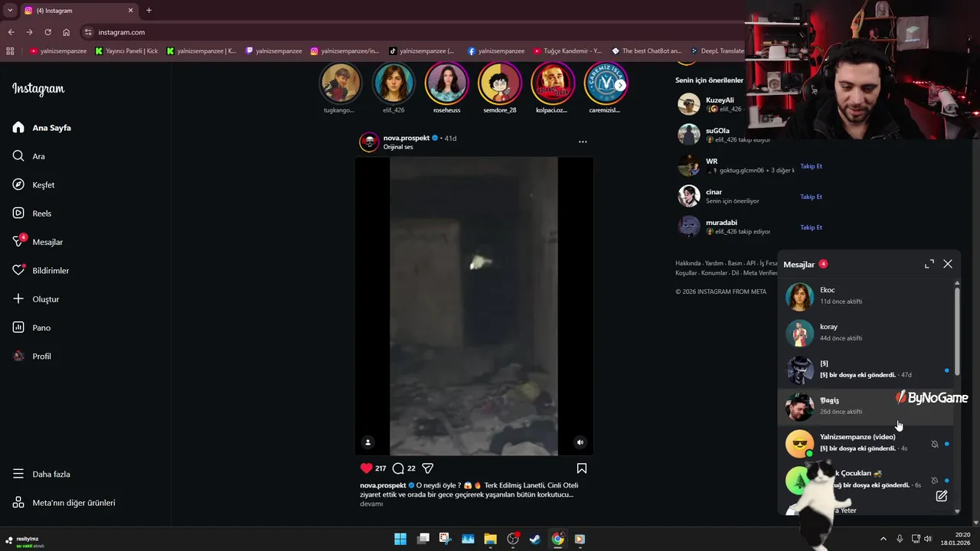View semdore_28 story
The height and width of the screenshot is (551, 980).
coord(499,83)
